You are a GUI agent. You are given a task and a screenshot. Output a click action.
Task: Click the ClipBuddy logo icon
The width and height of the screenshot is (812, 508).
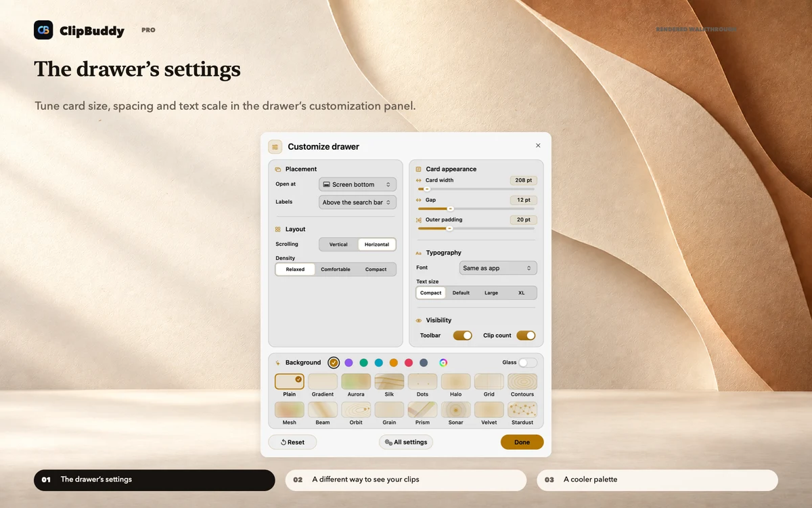point(43,30)
